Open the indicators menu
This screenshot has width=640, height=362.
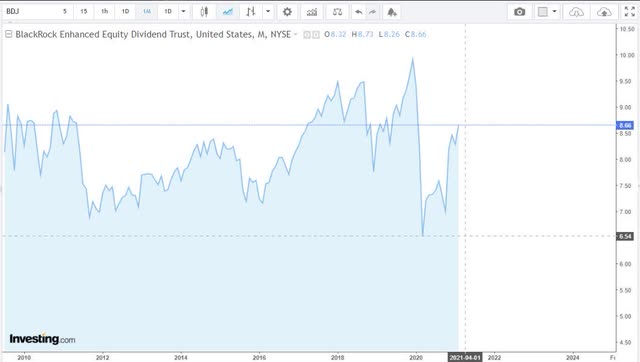[312, 12]
